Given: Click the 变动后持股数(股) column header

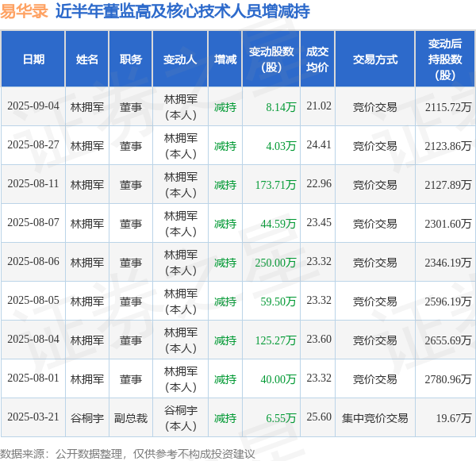Looking at the screenshot, I should (445, 60).
